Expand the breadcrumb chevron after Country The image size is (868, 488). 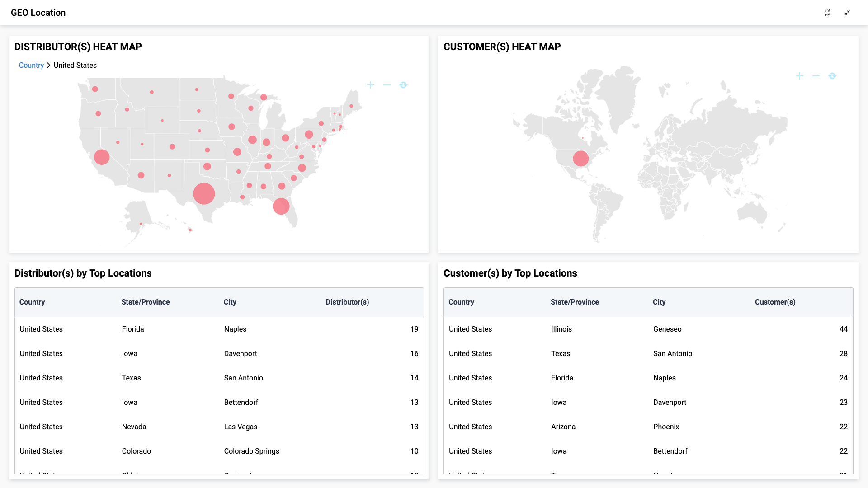pos(48,65)
